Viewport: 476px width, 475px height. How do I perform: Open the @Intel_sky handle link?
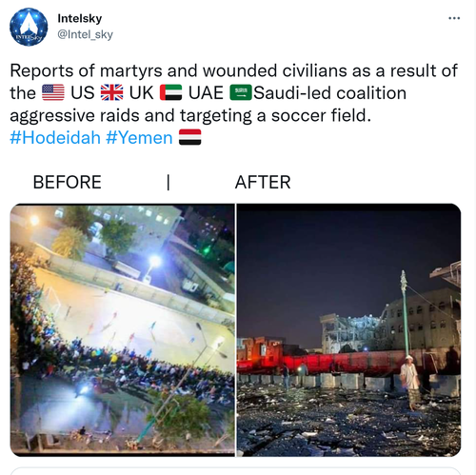85,34
